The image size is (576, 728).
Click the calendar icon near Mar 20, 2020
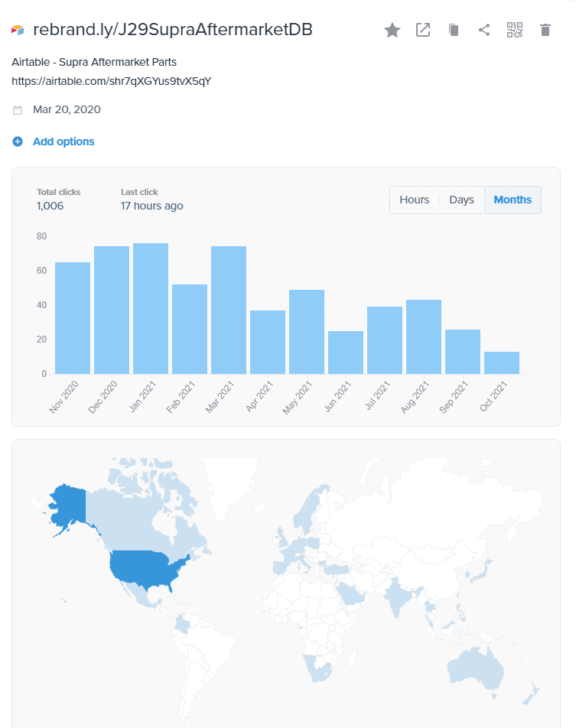[x=18, y=110]
